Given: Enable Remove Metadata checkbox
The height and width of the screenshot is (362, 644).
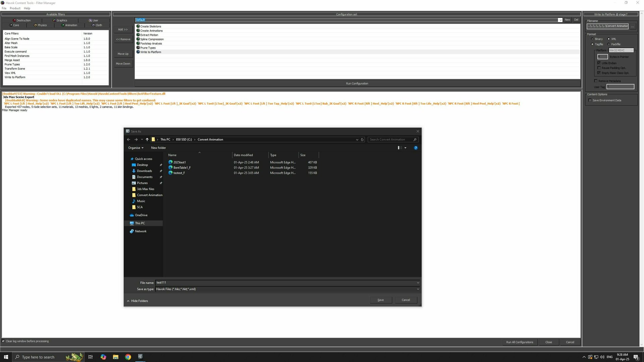Looking at the screenshot, I should [x=596, y=81].
